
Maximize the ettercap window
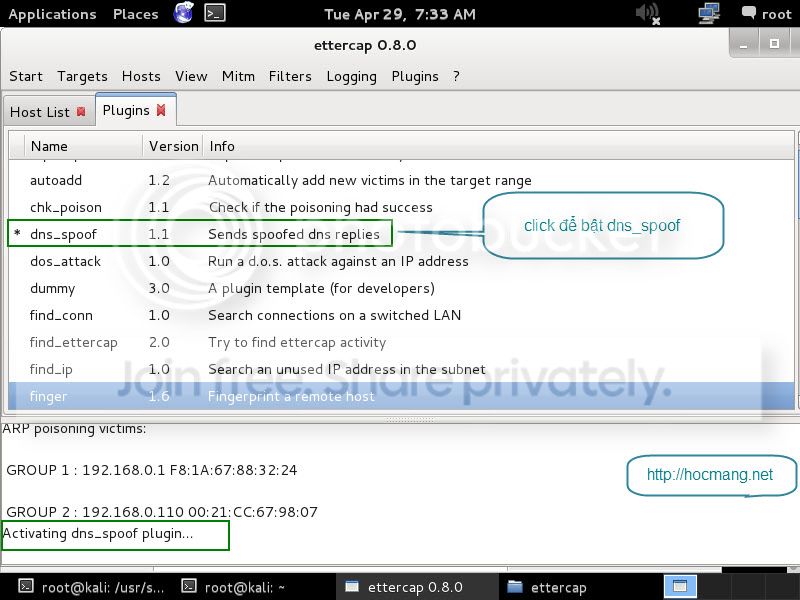(x=774, y=44)
